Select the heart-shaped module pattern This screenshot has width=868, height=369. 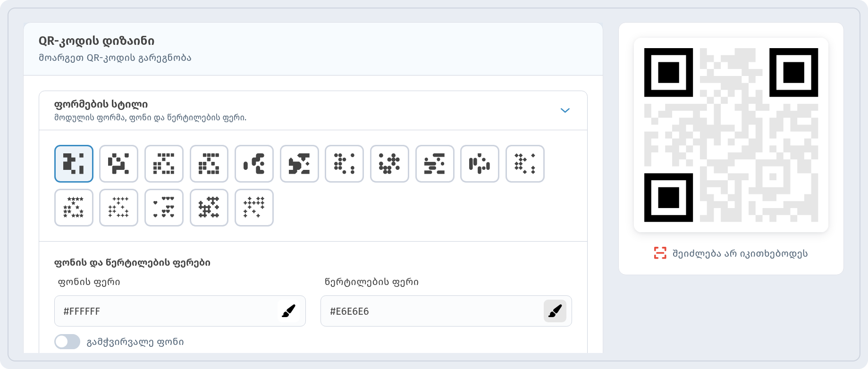pyautogui.click(x=164, y=208)
